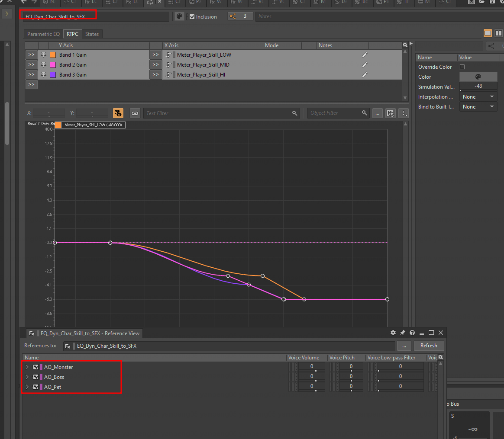Select the RTPC tab

point(72,34)
